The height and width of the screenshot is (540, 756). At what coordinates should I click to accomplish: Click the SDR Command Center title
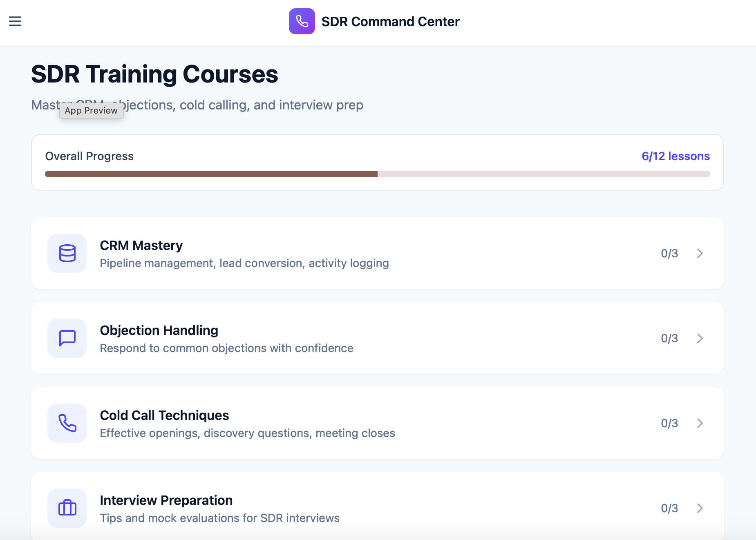(391, 21)
